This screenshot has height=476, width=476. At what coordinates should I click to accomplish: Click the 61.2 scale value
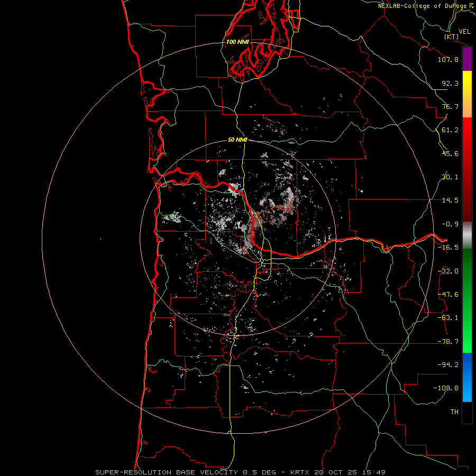[x=450, y=130]
